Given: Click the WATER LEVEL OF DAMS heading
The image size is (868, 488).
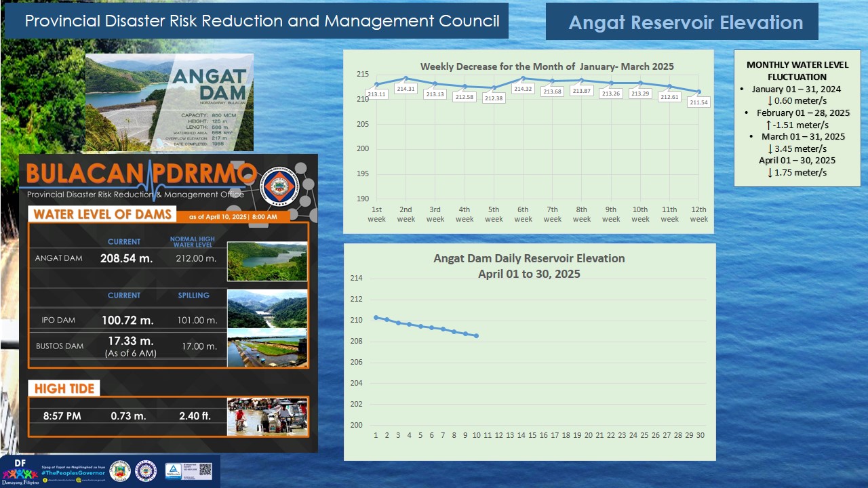Looking at the screenshot, I should click(103, 216).
